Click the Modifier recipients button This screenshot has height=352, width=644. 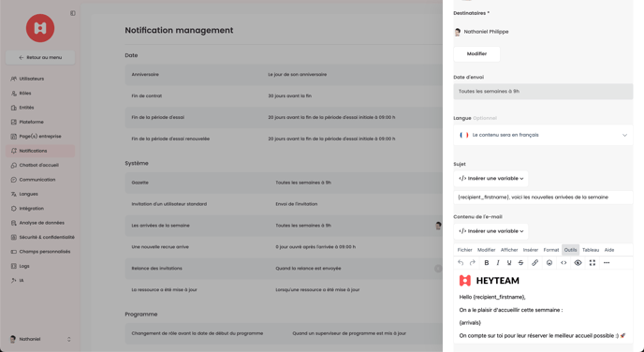point(476,53)
